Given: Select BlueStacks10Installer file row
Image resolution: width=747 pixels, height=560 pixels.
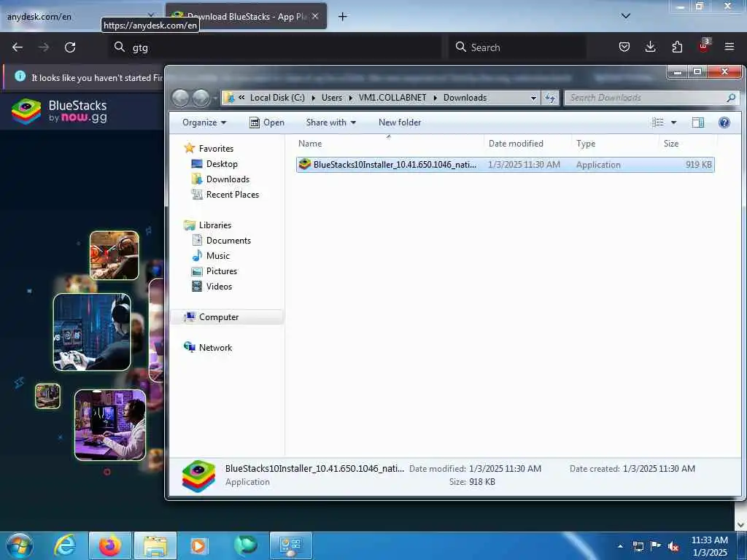Looking at the screenshot, I should click(505, 165).
